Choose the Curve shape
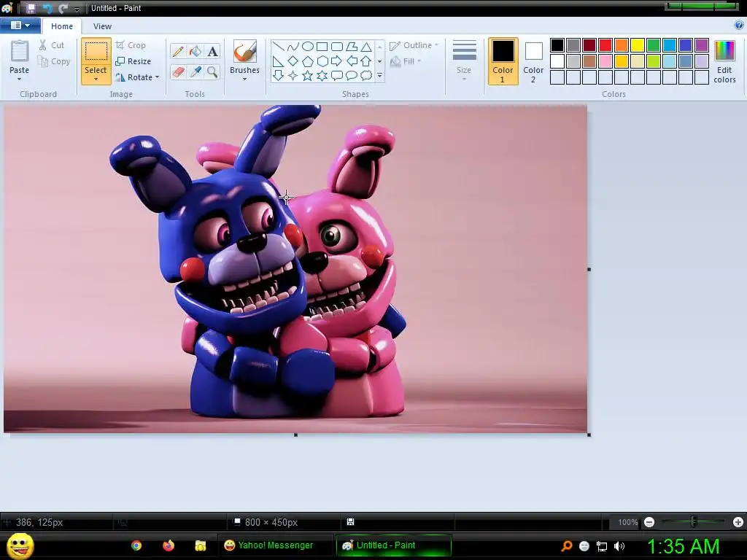This screenshot has width=747, height=560. [x=293, y=46]
